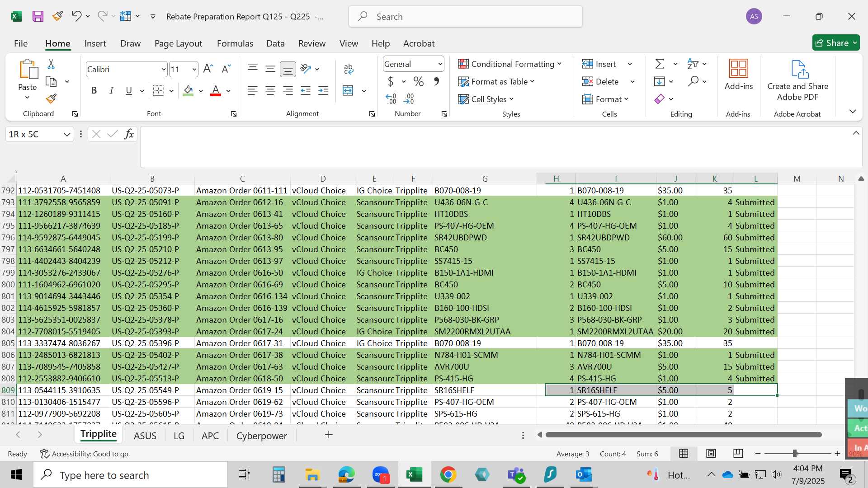Apply Percent Style format
The image size is (868, 488).
[x=419, y=82]
